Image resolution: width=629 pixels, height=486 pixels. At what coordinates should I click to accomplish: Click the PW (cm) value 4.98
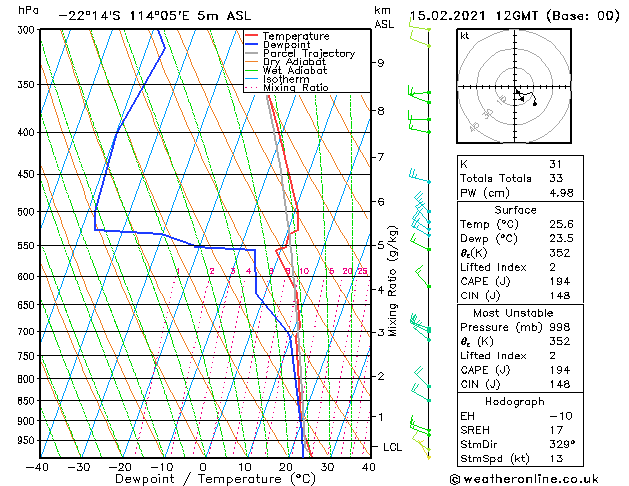click(x=561, y=193)
